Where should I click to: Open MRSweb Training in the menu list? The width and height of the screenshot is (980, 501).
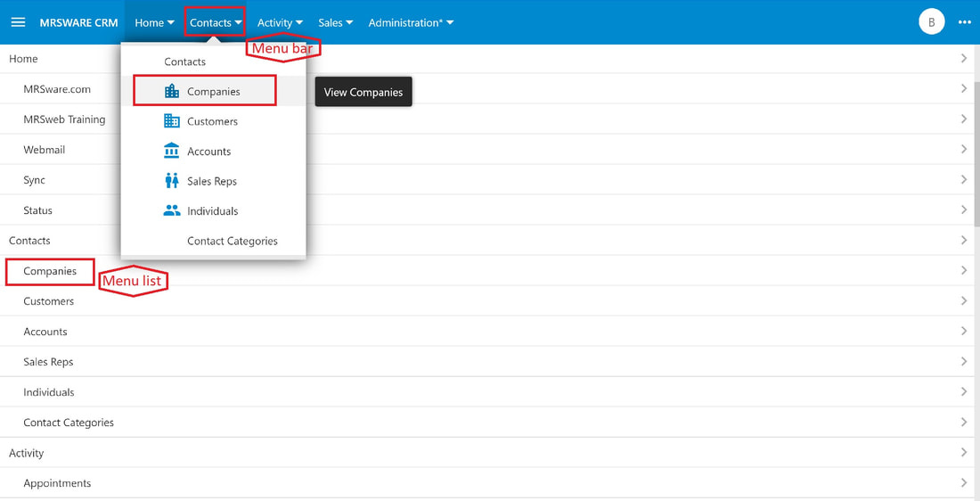pos(64,119)
